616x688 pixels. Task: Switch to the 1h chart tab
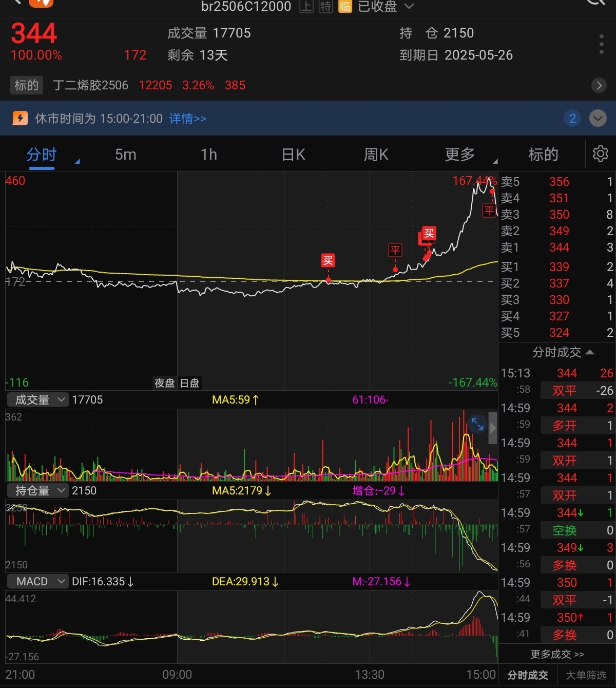209,154
